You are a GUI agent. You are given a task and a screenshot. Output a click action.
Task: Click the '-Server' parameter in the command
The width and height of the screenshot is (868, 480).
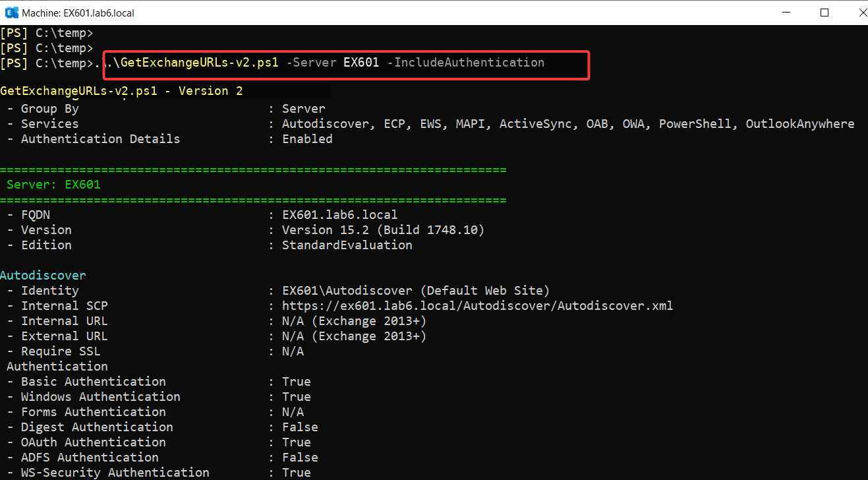pos(312,63)
